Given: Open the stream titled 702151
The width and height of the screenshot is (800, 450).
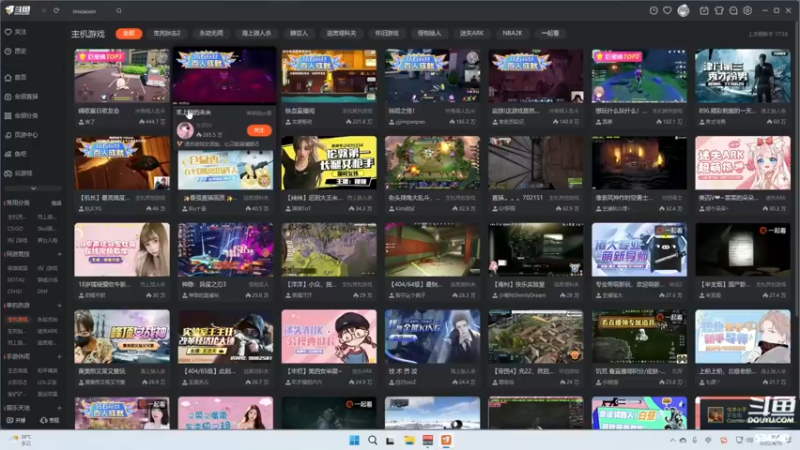Looking at the screenshot, I should 535,163.
